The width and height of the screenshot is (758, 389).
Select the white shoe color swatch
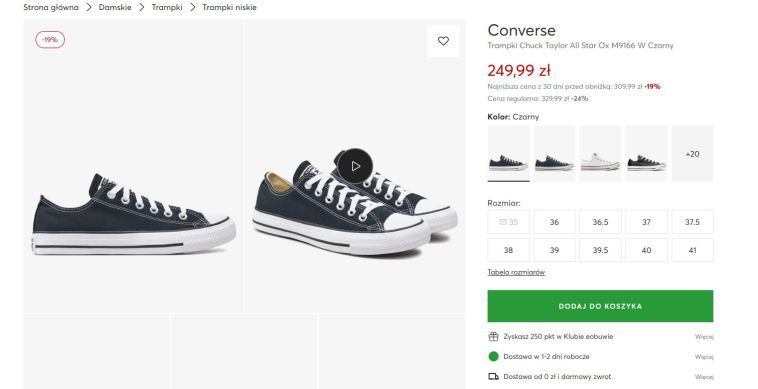600,154
